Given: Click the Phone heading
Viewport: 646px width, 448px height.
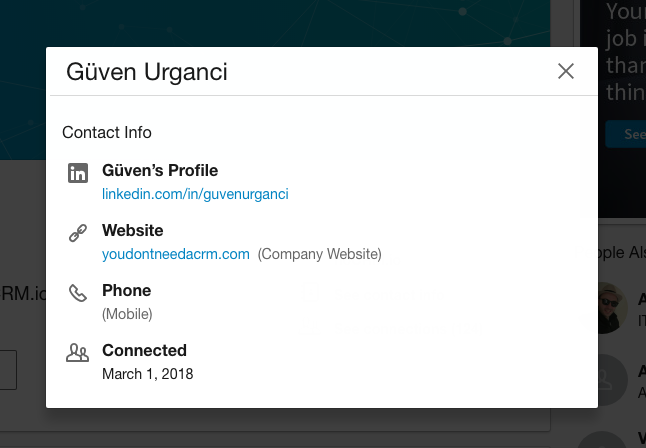Looking at the screenshot, I should coord(126,291).
